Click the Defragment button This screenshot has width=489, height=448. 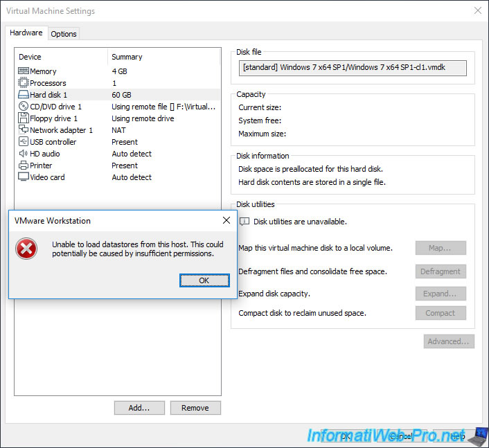point(441,271)
